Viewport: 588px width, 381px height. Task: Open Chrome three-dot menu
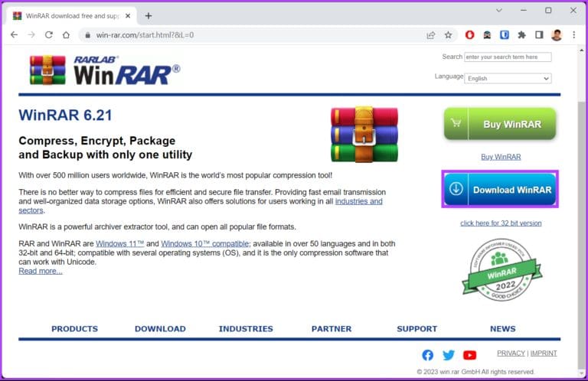click(x=573, y=35)
